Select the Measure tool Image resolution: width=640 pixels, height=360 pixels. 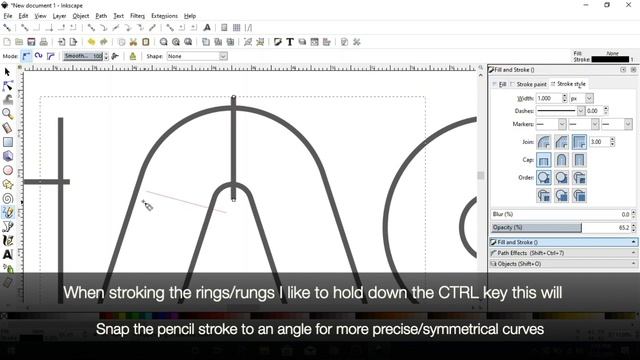click(7, 128)
